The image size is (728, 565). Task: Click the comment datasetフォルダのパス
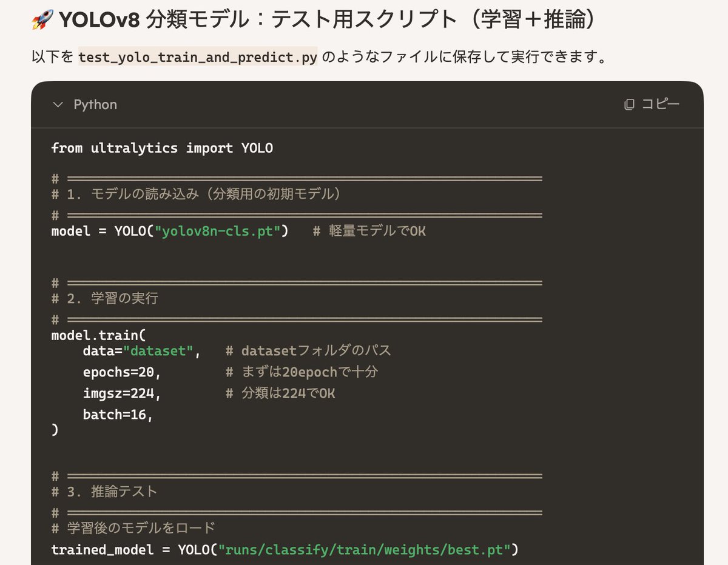[308, 350]
